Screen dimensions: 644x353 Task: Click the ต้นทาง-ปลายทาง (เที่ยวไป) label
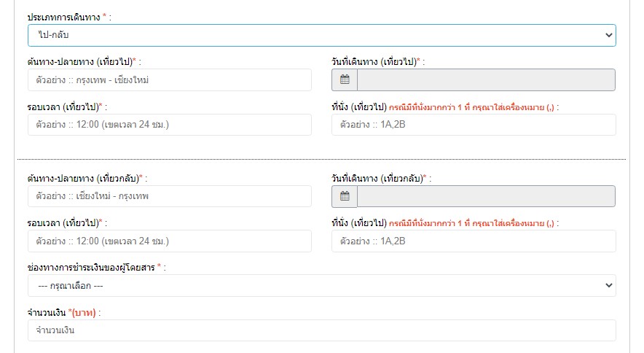(80, 62)
